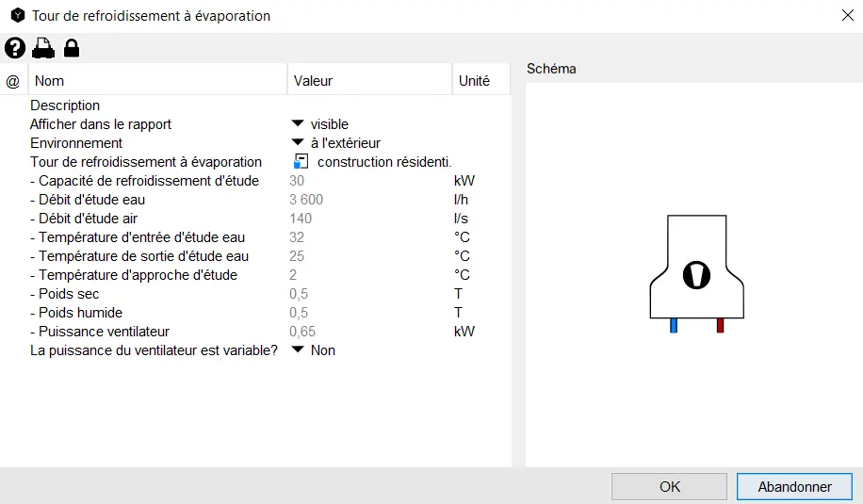Click the blue pipe connector on schema
This screenshot has height=504, width=863.
674,326
